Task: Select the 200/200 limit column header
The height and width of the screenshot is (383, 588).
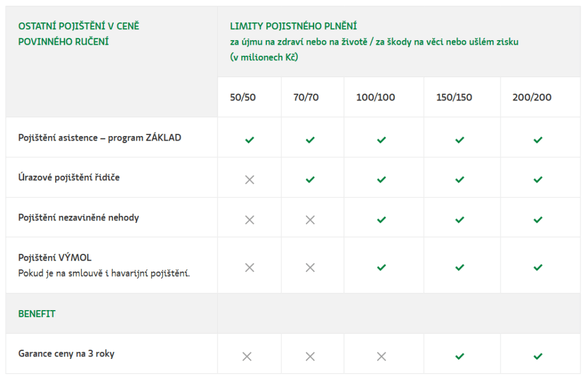Action: click(x=532, y=98)
